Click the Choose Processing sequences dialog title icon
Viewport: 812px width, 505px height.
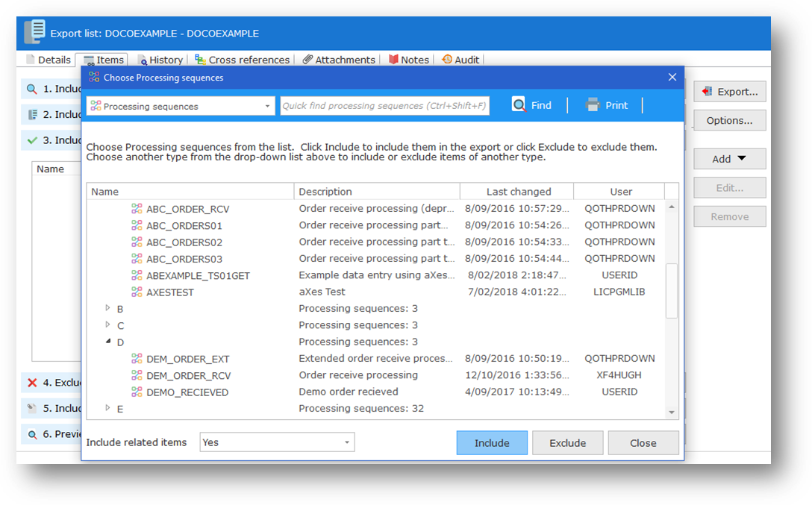click(x=94, y=77)
